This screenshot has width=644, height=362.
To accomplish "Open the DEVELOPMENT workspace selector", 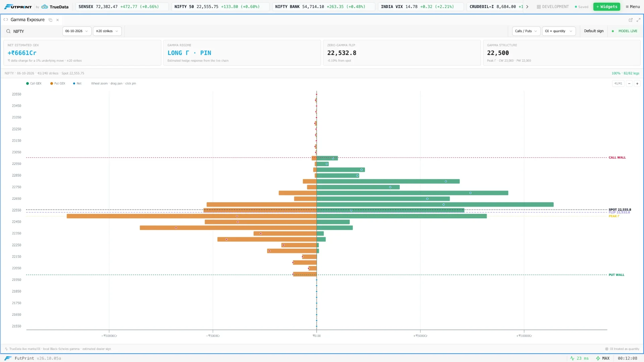I will coord(553,7).
